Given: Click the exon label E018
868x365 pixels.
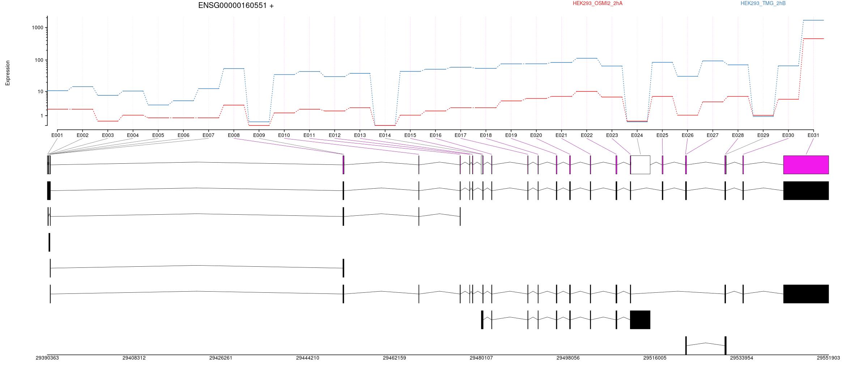Looking at the screenshot, I should [486, 136].
